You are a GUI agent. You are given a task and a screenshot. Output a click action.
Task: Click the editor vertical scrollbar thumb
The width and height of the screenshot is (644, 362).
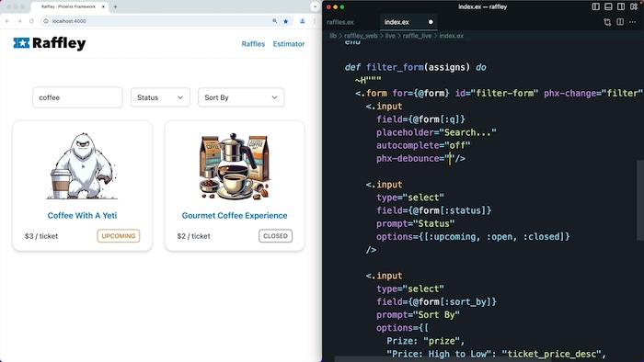(x=640, y=200)
